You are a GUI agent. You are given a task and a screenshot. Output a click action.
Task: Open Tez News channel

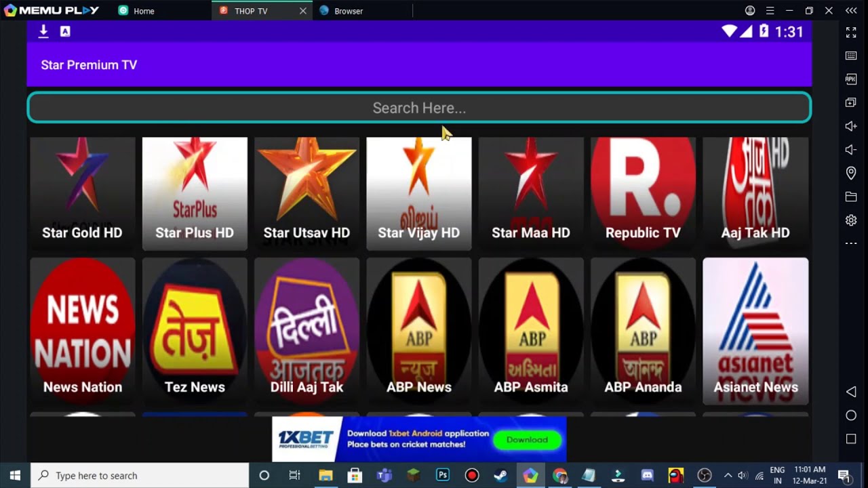click(195, 331)
